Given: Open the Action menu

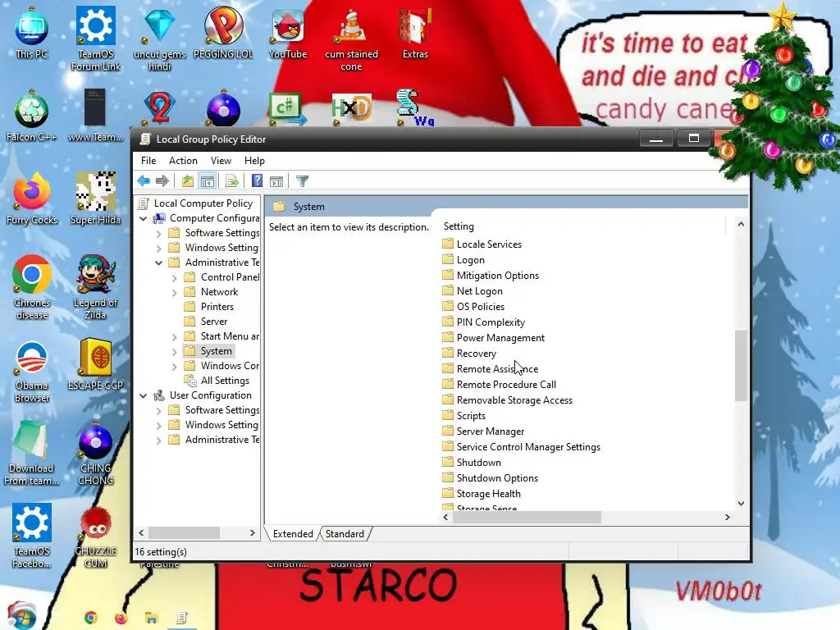Looking at the screenshot, I should (183, 161).
